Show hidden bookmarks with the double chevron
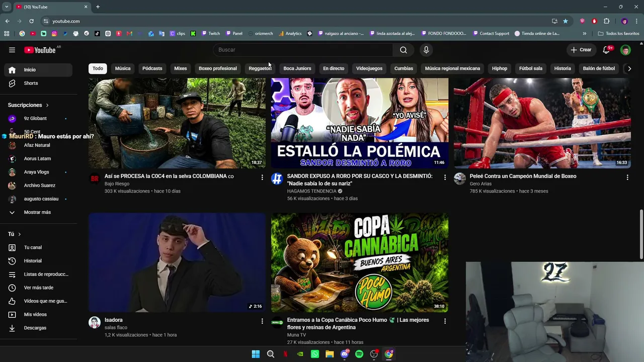The height and width of the screenshot is (362, 644). (x=584, y=34)
